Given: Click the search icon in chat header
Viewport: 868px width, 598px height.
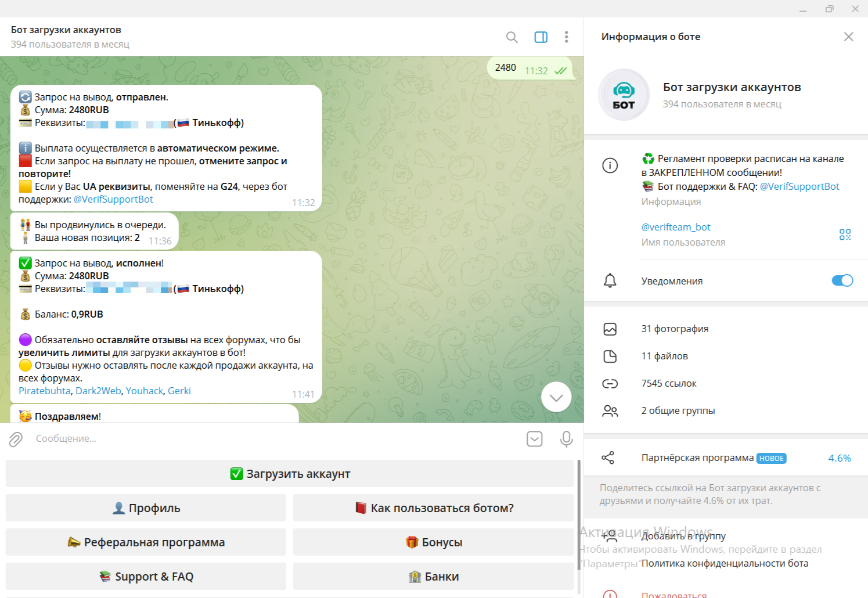Looking at the screenshot, I should click(x=512, y=37).
